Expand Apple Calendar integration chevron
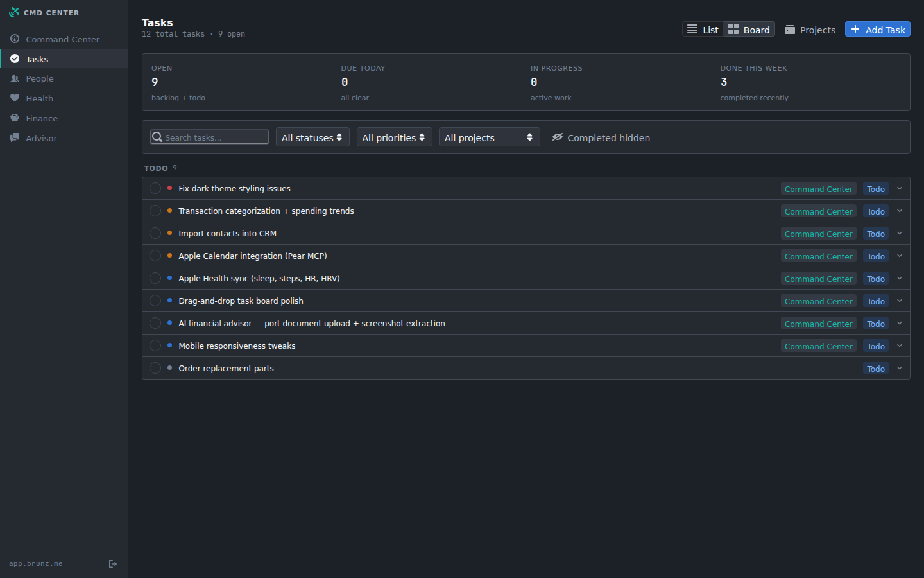924x578 pixels. (x=900, y=256)
